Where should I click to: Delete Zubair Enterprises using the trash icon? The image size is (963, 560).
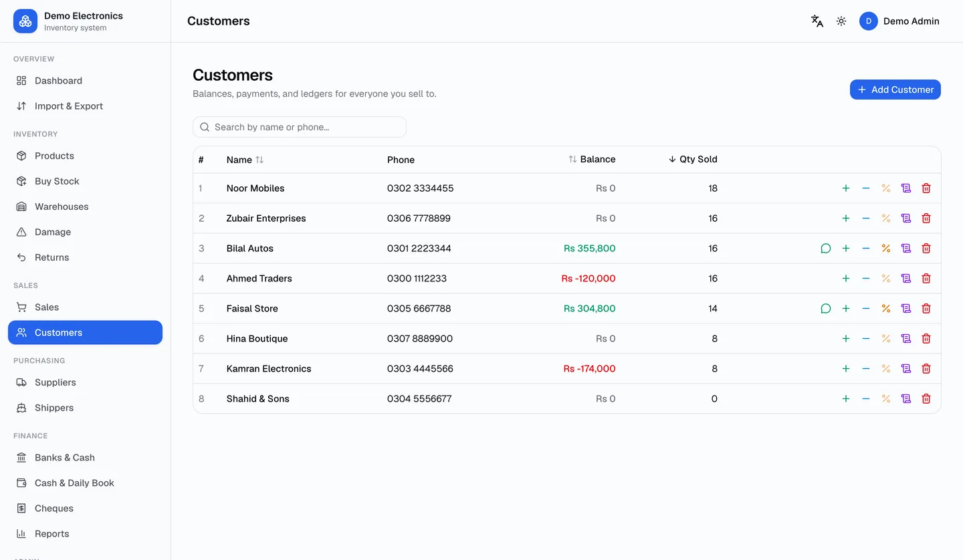point(926,219)
